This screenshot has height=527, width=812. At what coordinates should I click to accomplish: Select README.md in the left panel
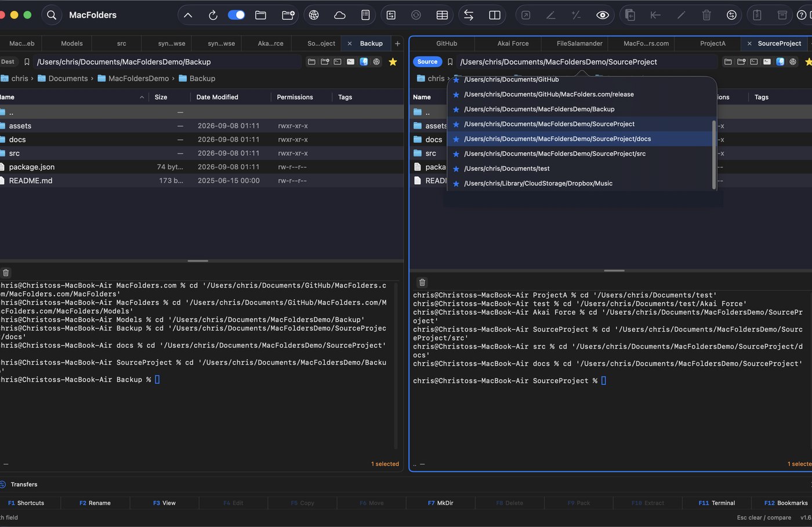coord(201,181)
